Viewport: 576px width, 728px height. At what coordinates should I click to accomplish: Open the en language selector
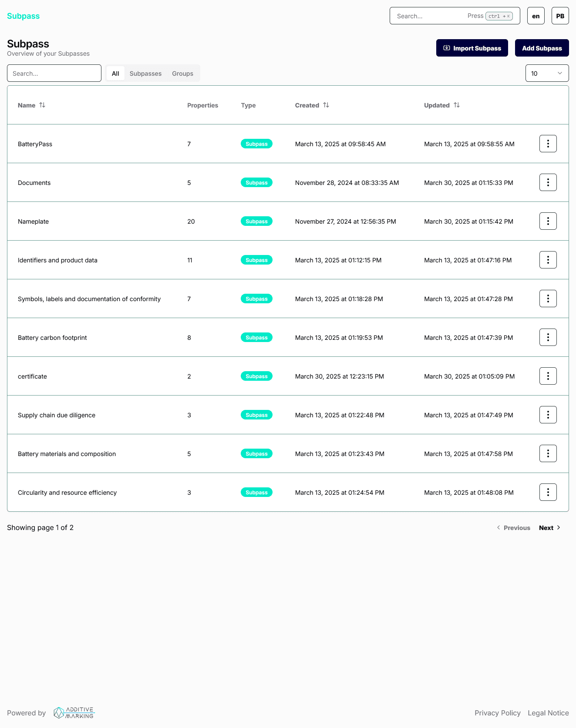(x=536, y=16)
